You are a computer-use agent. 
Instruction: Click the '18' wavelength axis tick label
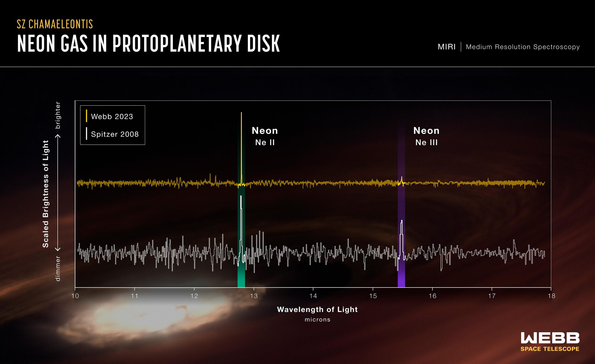click(x=552, y=296)
